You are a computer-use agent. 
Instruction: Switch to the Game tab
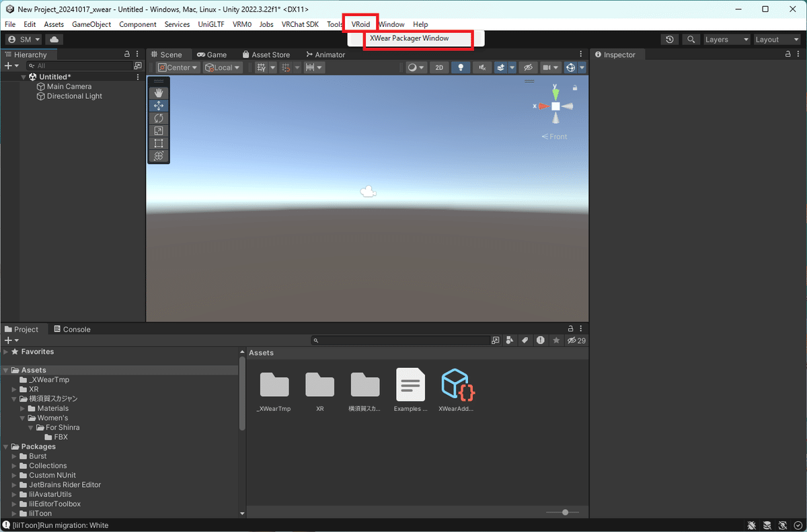pos(212,54)
